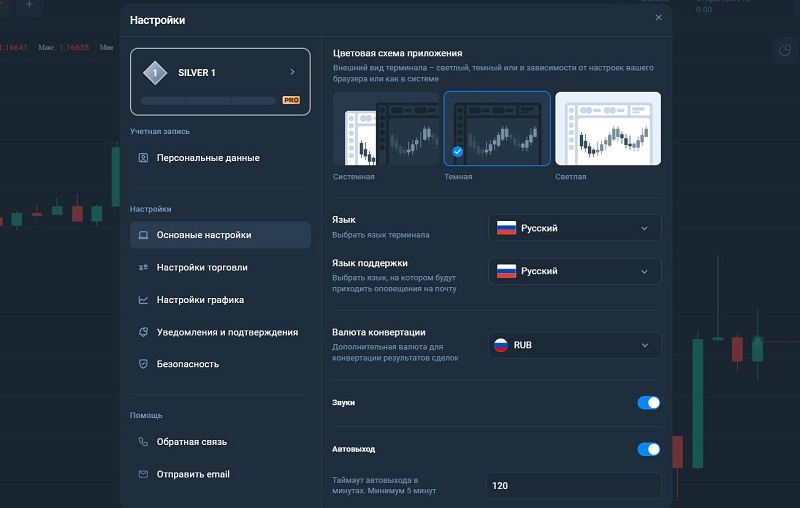Open the Валюта конвертации RUB dropdown
The image size is (800, 508).
pyautogui.click(x=574, y=345)
